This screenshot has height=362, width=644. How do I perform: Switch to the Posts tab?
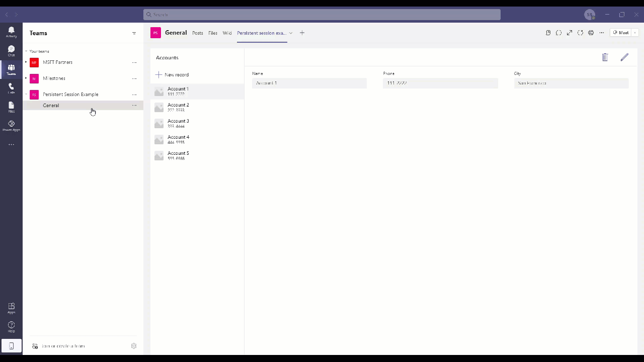click(198, 33)
